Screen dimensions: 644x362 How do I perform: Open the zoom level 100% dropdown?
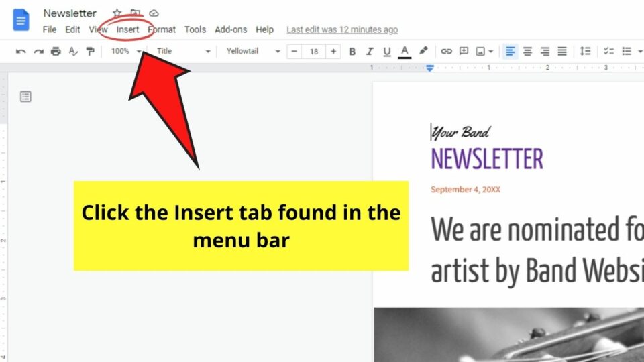[x=126, y=51]
